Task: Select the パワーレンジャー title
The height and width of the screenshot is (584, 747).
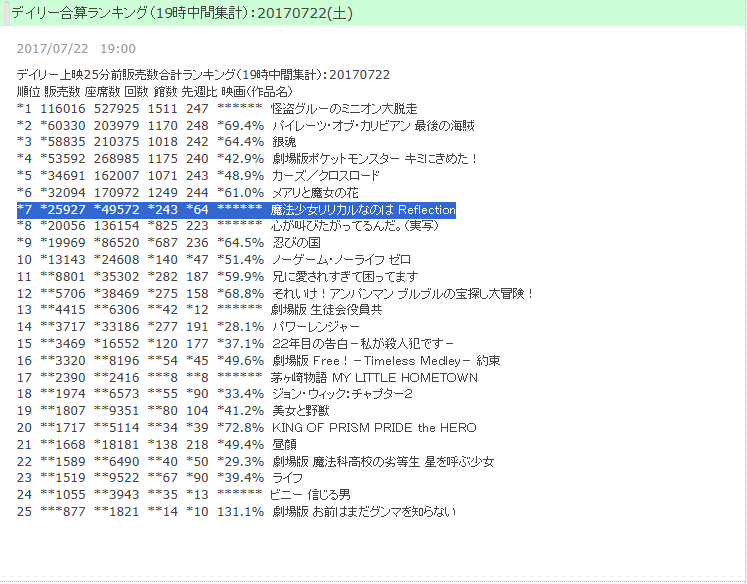Action: pyautogui.click(x=316, y=327)
